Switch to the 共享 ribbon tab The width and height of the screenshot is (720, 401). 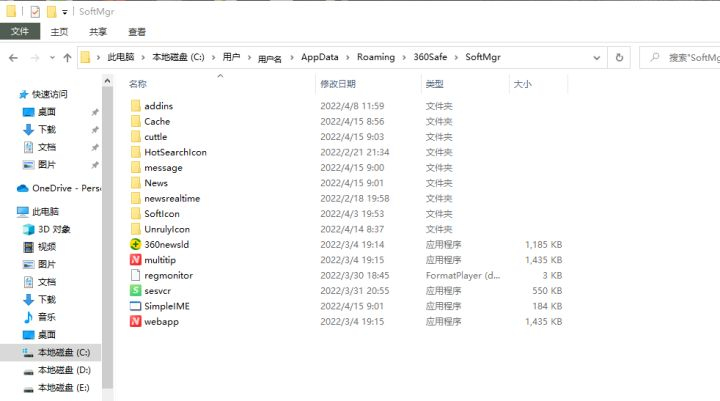[98, 32]
